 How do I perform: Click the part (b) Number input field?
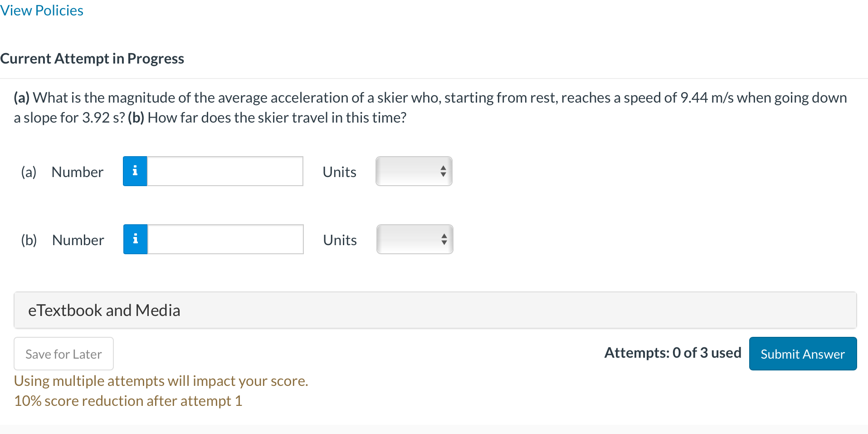coord(225,239)
